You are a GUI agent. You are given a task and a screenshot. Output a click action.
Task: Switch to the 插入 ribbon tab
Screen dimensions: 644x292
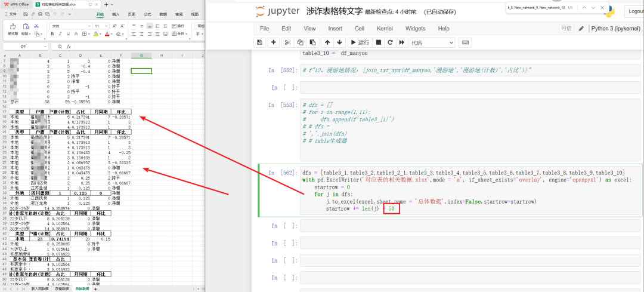coord(116,14)
